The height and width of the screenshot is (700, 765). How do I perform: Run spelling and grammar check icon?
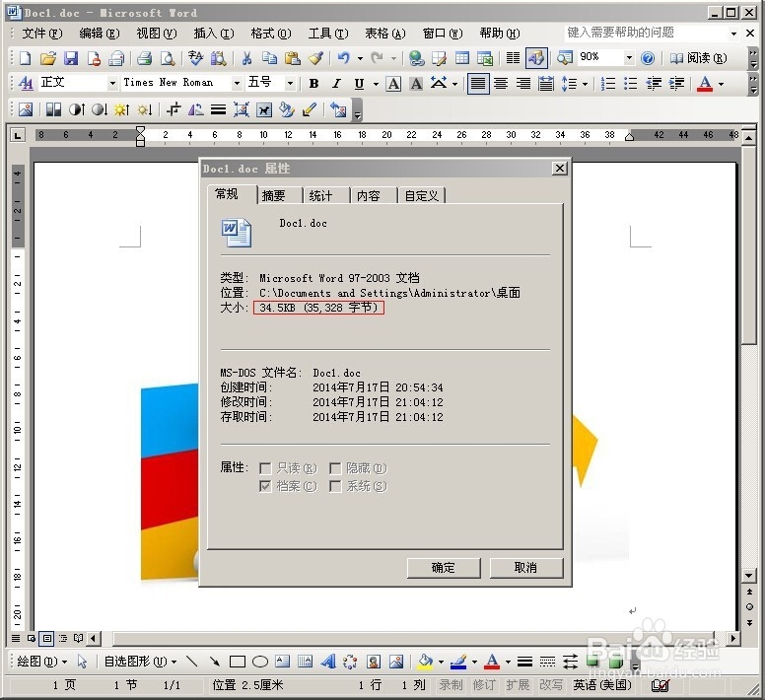pyautogui.click(x=195, y=58)
